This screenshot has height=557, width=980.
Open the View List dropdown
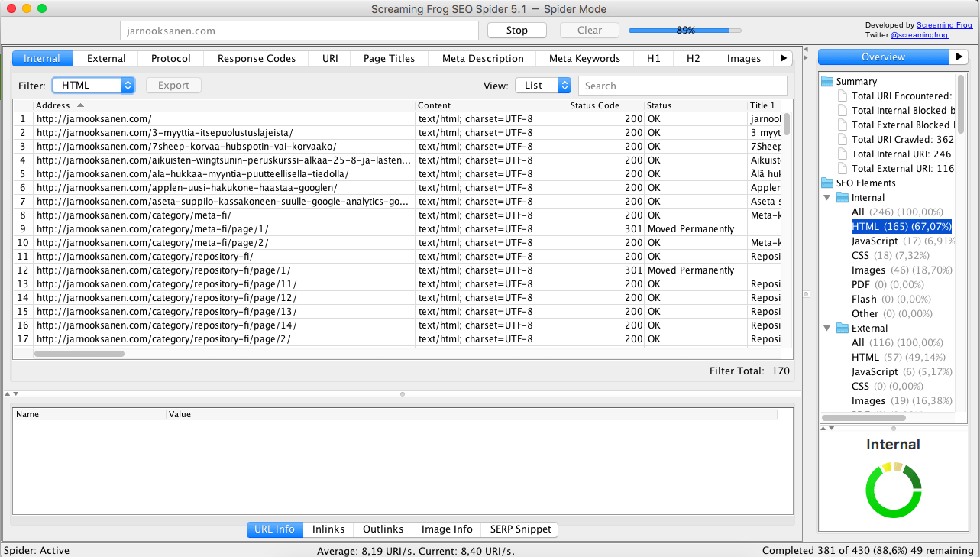543,86
